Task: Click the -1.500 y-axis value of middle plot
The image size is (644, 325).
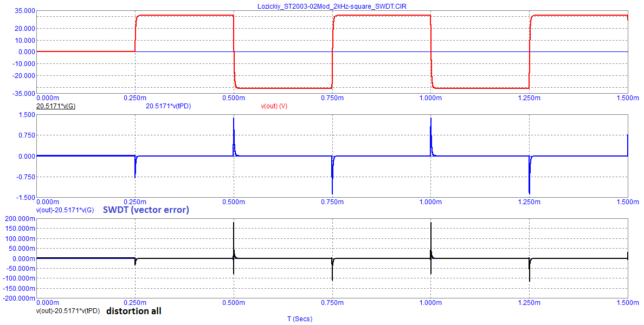Action: tap(25, 197)
